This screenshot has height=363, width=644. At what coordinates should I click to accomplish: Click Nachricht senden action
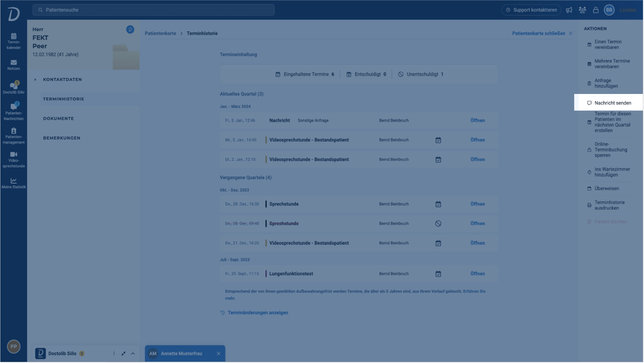[609, 103]
